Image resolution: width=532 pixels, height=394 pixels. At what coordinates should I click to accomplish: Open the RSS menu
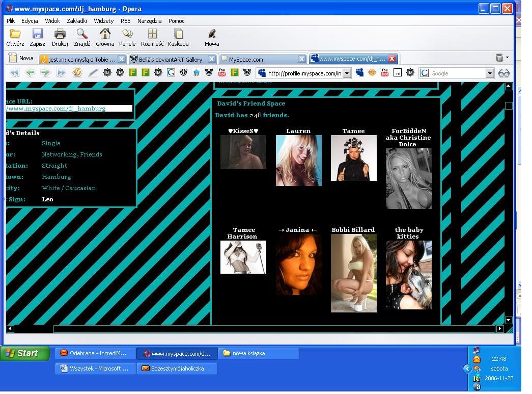[126, 21]
